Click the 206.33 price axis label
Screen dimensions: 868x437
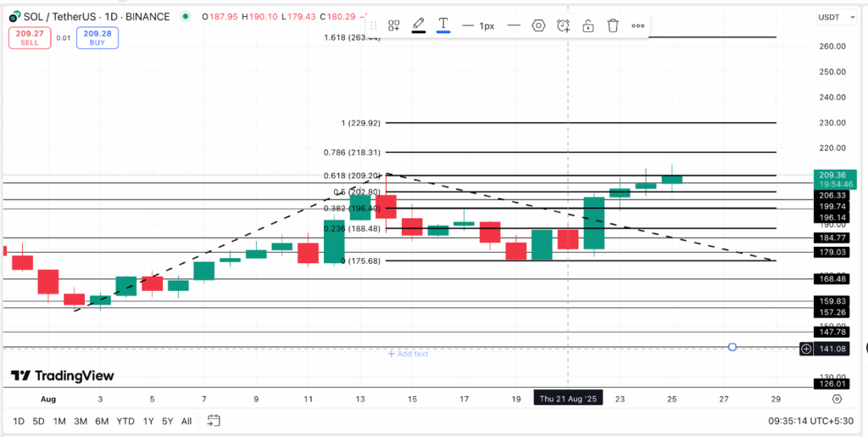(832, 195)
